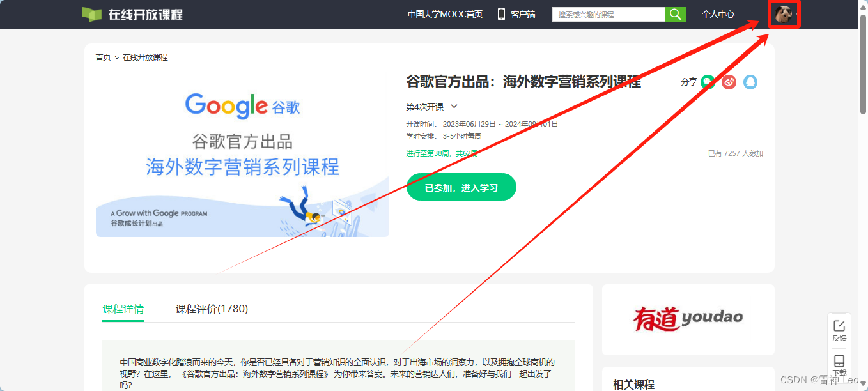868x391 pixels.
Task: Go to 中国大学MOOC首页
Action: pos(445,14)
